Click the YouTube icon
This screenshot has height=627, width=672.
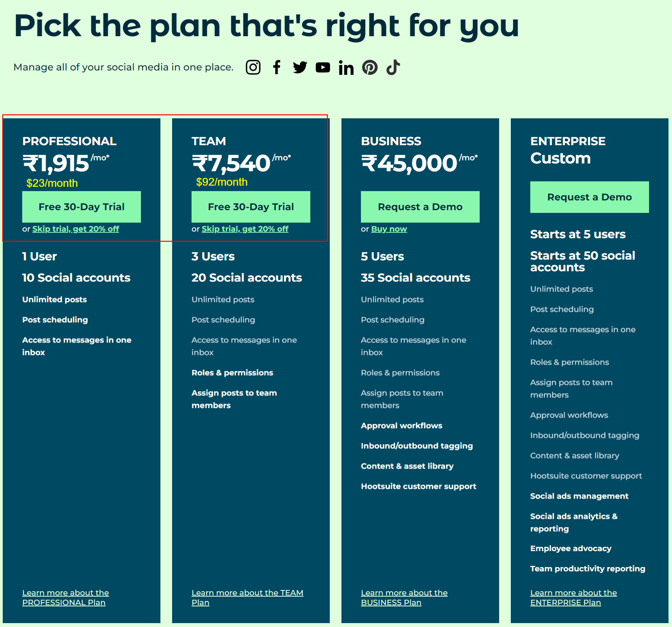click(x=323, y=67)
